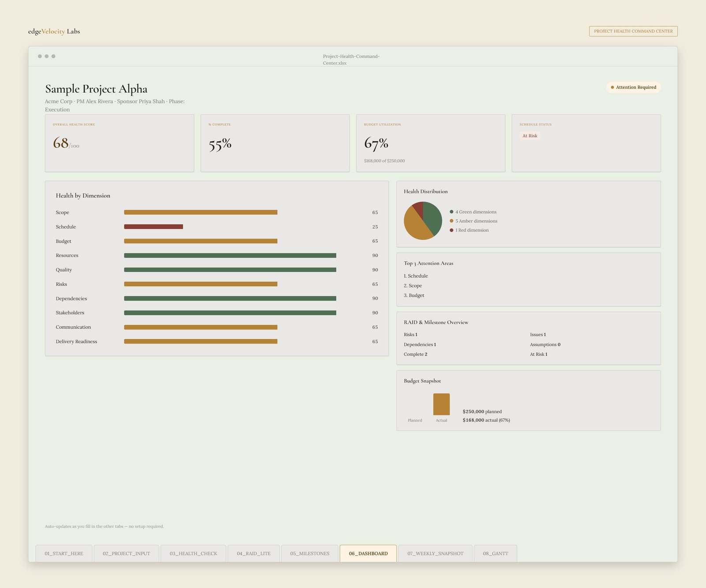Switch to the 08_GANTT tab
The height and width of the screenshot is (588, 706).
pos(496,553)
